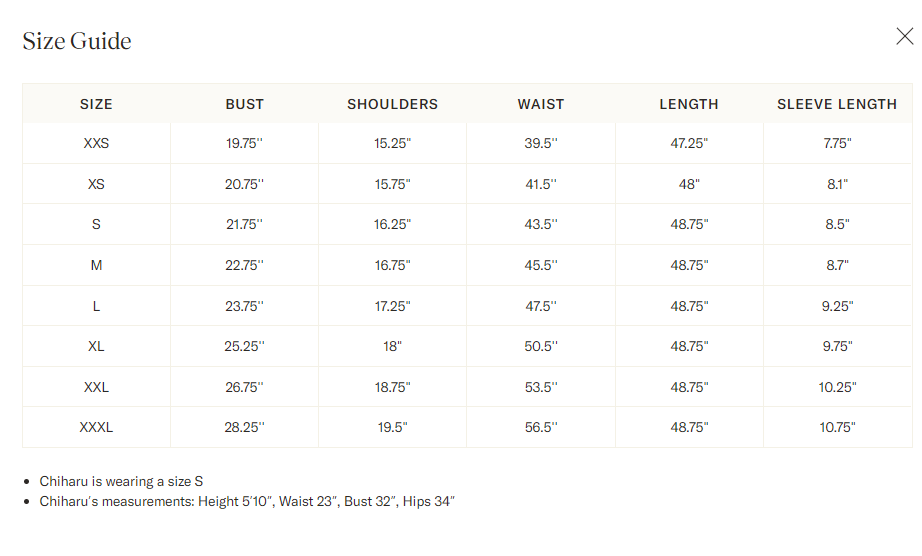The height and width of the screenshot is (556, 922).
Task: Click the SIZE column header
Action: 96,104
